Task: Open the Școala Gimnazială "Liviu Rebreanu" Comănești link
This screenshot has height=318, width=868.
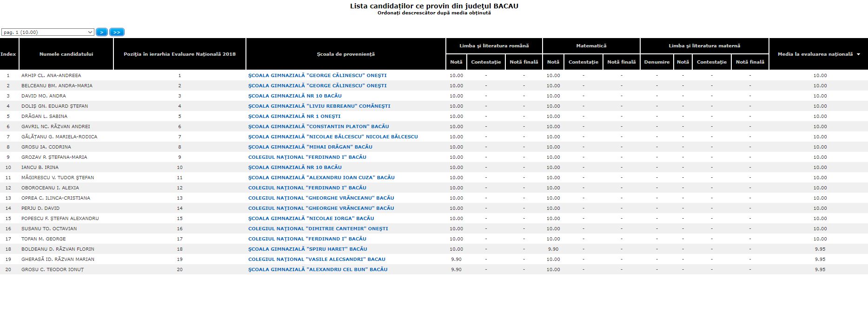Action: click(x=319, y=106)
